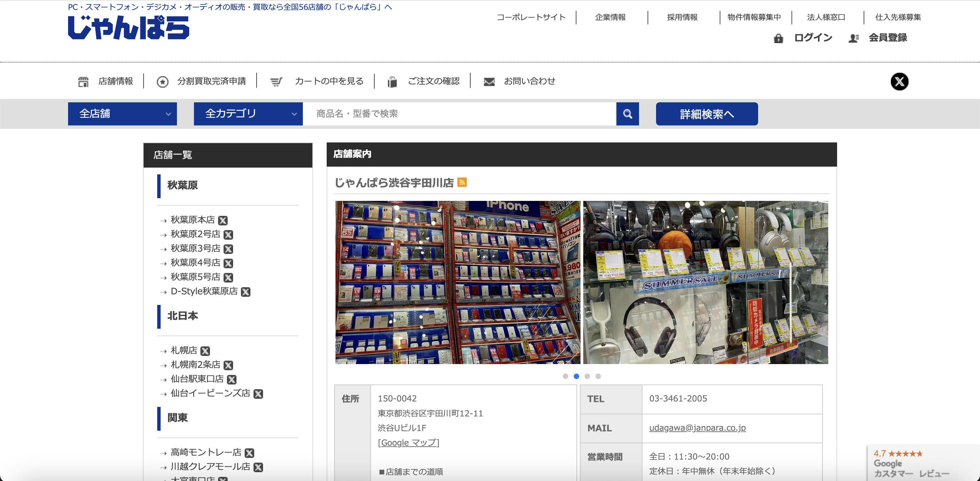The height and width of the screenshot is (481, 980).
Task: Open the 採用情報 menu item
Action: 682,17
